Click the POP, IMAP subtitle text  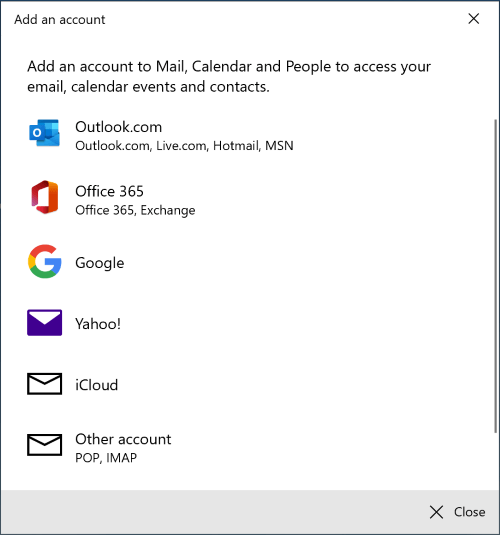click(106, 458)
